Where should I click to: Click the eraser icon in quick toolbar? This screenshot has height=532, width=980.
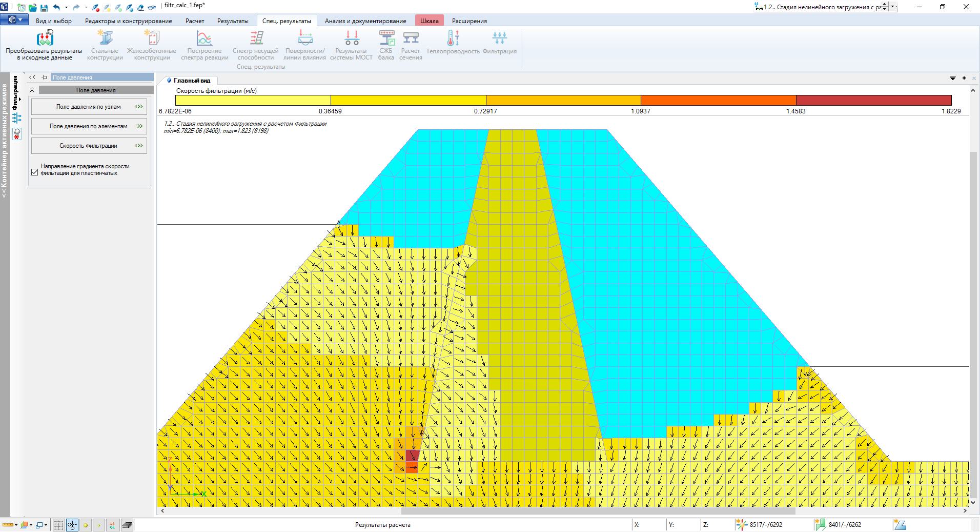click(x=140, y=8)
